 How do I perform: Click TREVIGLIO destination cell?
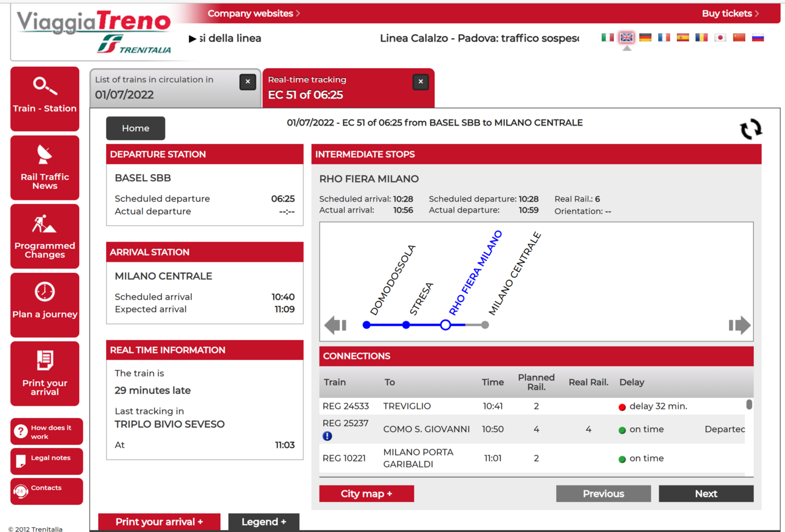tap(407, 406)
